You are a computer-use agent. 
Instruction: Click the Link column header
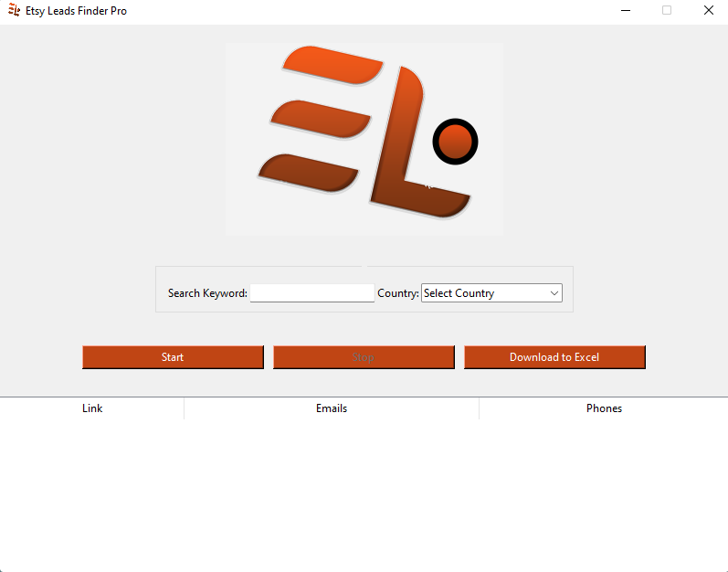click(92, 408)
